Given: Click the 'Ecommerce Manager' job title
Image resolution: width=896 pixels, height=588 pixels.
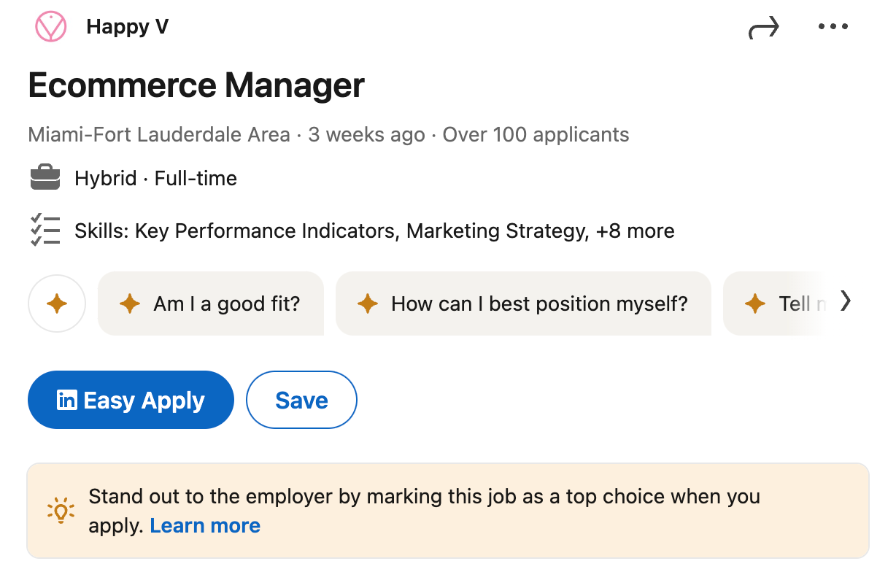Looking at the screenshot, I should pyautogui.click(x=196, y=85).
